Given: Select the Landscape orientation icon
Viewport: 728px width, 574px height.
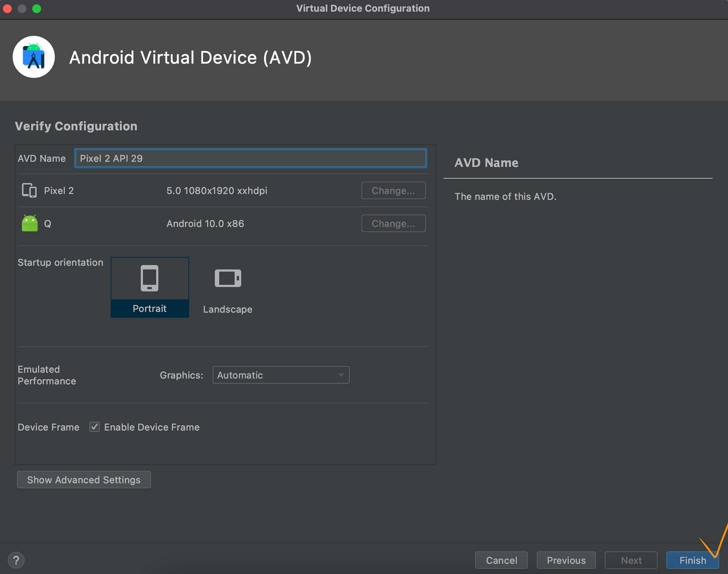Looking at the screenshot, I should [227, 278].
